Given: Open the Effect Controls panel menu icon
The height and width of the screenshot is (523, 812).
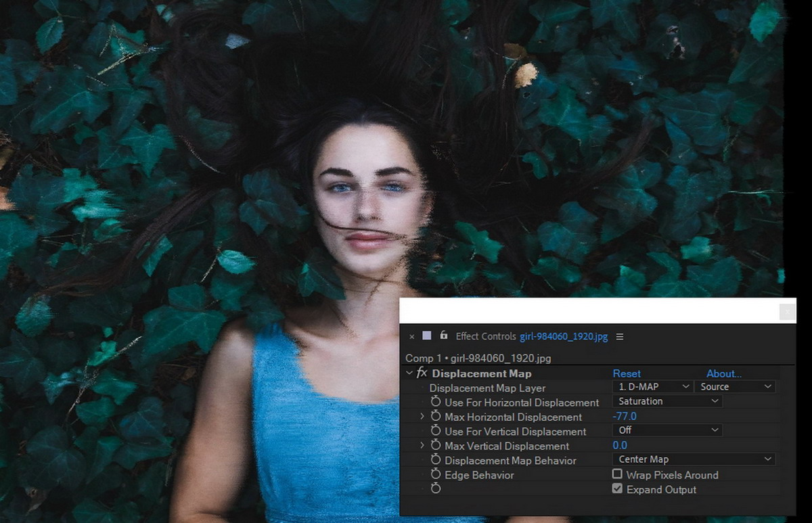Looking at the screenshot, I should click(620, 336).
